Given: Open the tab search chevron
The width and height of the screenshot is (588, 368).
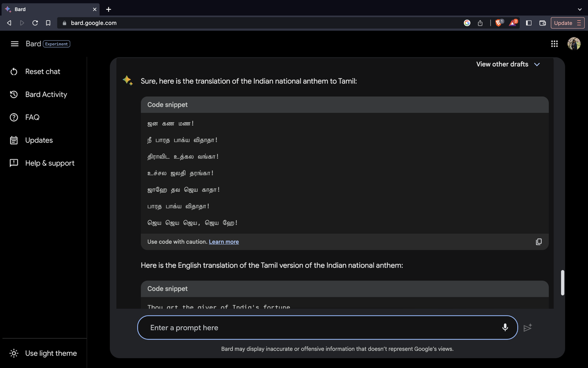Looking at the screenshot, I should tap(580, 9).
